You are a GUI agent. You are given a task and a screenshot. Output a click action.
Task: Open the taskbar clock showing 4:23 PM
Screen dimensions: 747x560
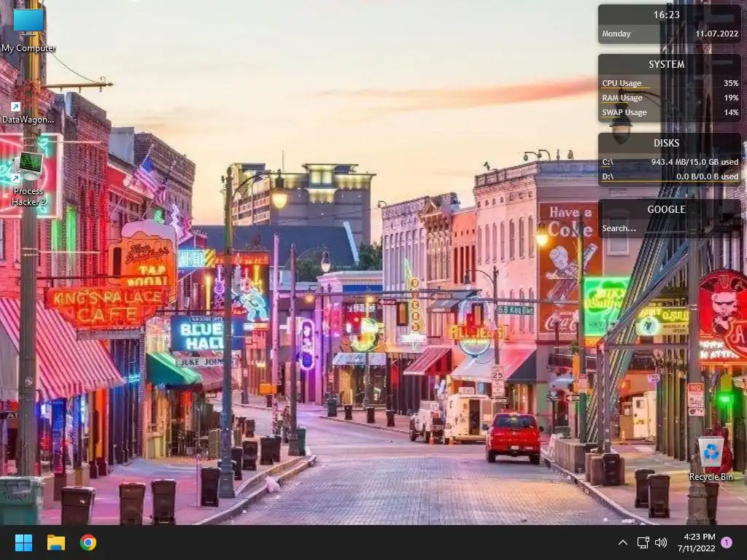coord(696,542)
